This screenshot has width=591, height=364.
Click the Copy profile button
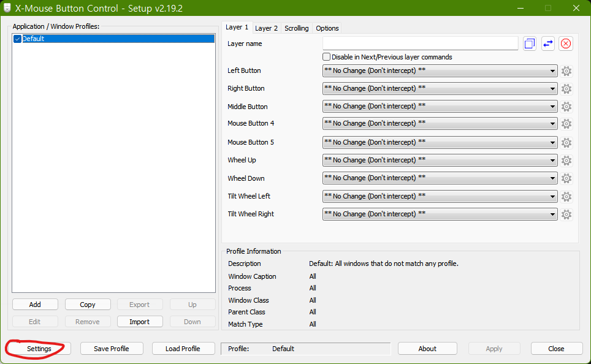pos(88,305)
